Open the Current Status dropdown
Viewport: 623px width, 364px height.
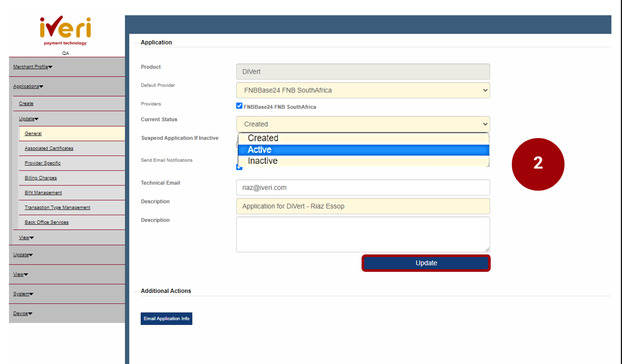363,124
